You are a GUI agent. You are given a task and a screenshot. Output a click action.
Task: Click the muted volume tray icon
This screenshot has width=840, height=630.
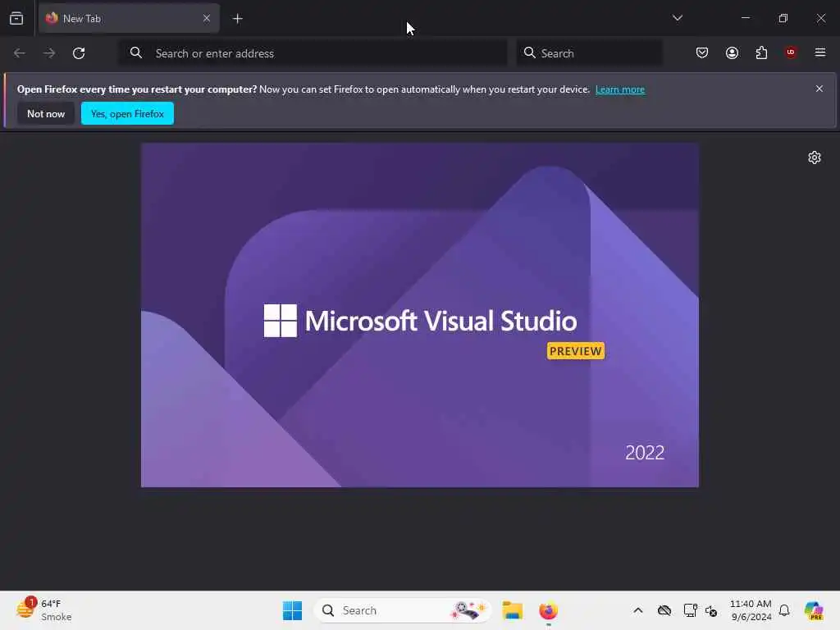tap(711, 610)
